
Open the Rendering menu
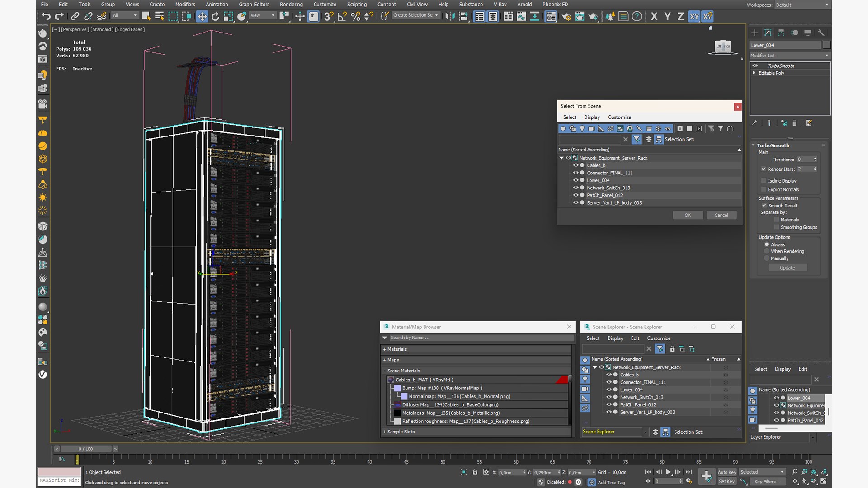click(291, 5)
